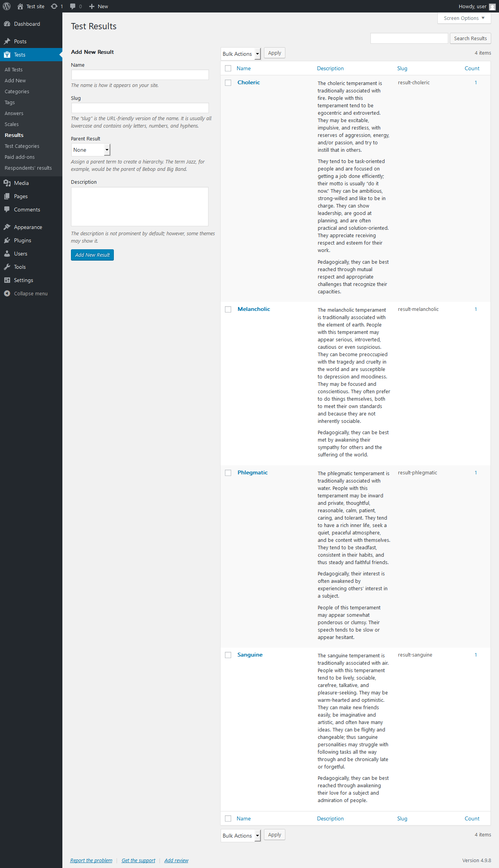This screenshot has width=499, height=868.
Task: Click the Comments icon in sidebar
Action: (7, 209)
